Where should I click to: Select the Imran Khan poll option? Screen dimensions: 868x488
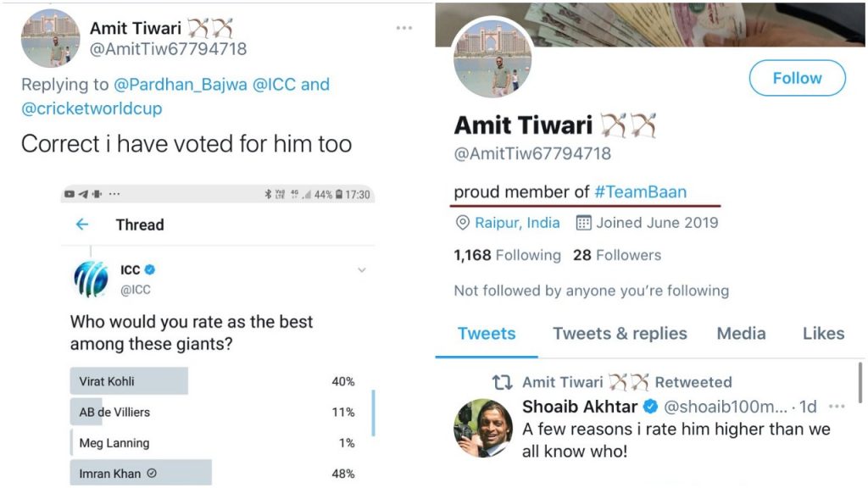(x=213, y=473)
